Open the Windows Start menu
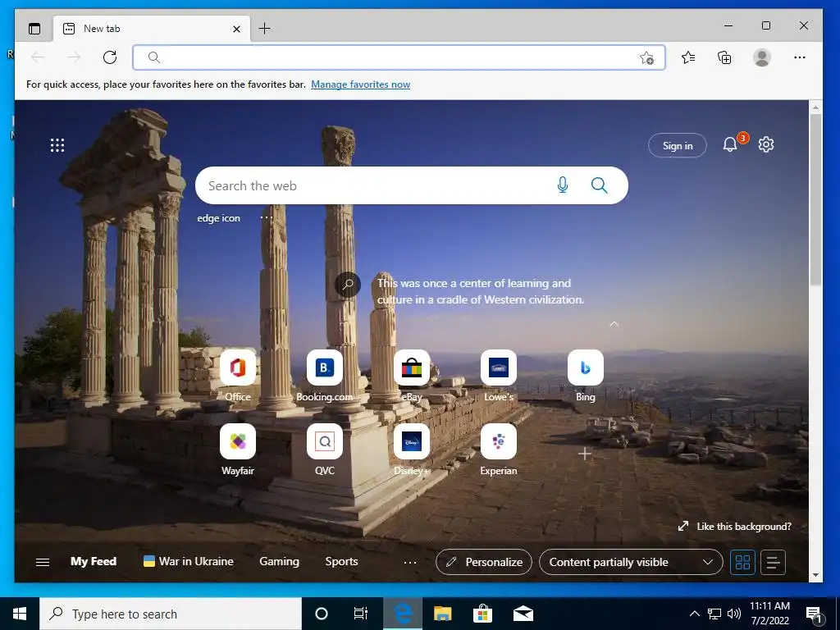This screenshot has width=840, height=630. [x=20, y=614]
